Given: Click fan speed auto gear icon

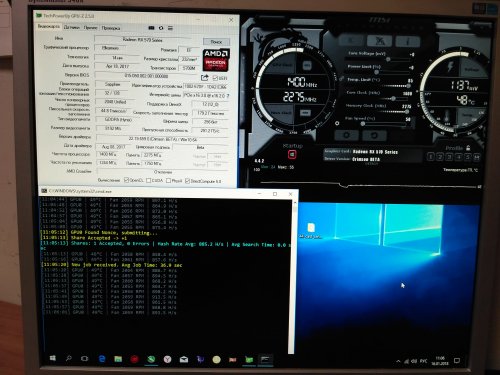Looking at the screenshot, I should 337,123.
